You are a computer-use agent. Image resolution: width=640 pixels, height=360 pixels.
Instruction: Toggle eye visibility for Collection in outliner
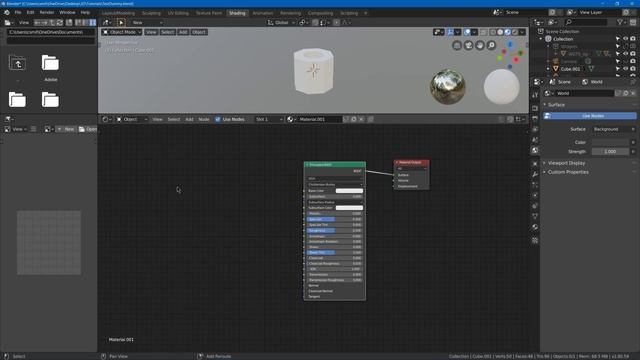(625, 39)
